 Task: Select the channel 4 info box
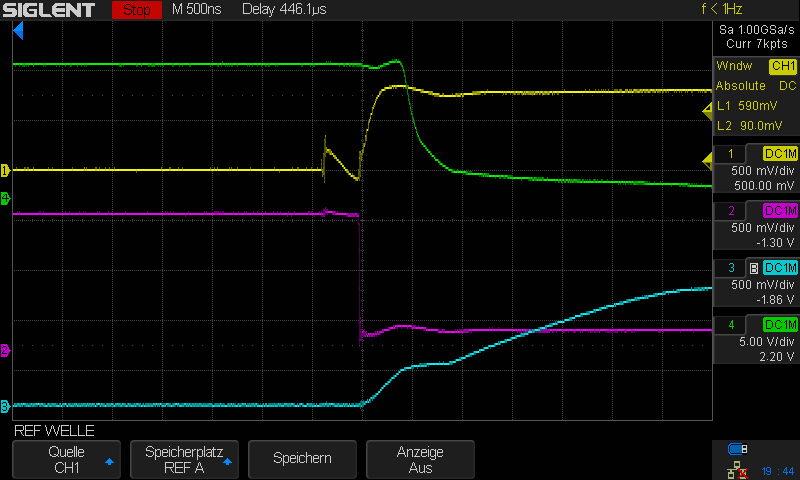[x=756, y=340]
